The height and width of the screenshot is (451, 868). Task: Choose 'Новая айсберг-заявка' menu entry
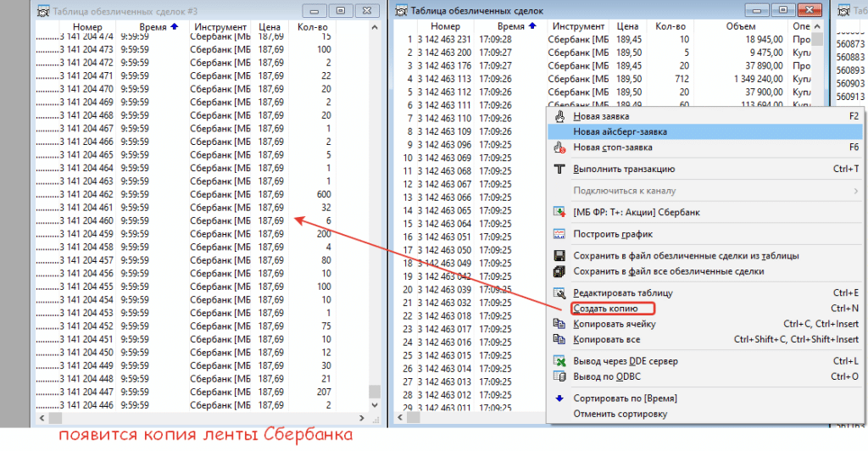click(620, 132)
